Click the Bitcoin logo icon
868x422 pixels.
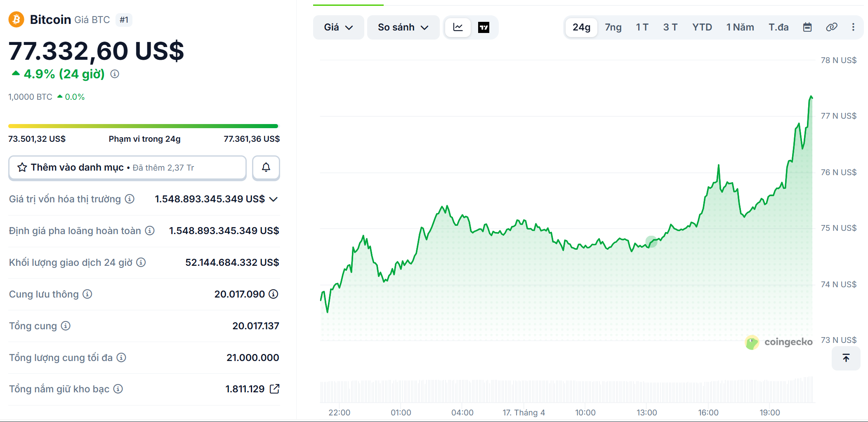coord(16,19)
